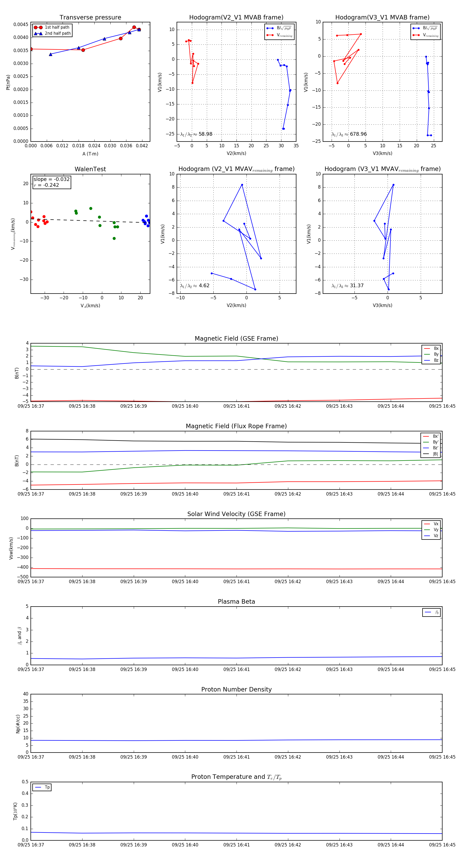
Task: Click the 'A (T·m)' x-axis label
Action: (90, 154)
